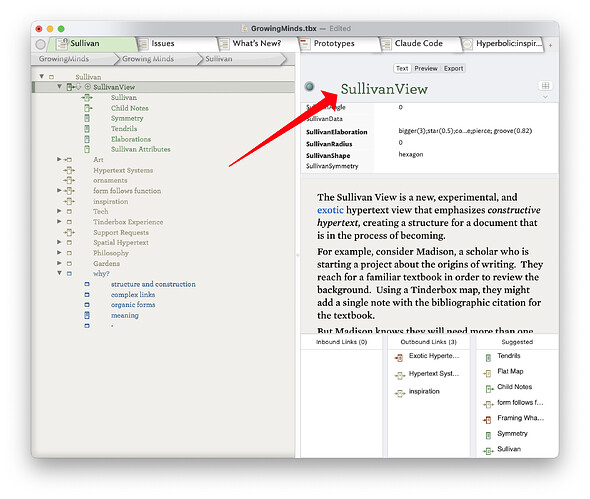The width and height of the screenshot is (590, 499).
Task: Select the Text pane button
Action: click(x=402, y=68)
